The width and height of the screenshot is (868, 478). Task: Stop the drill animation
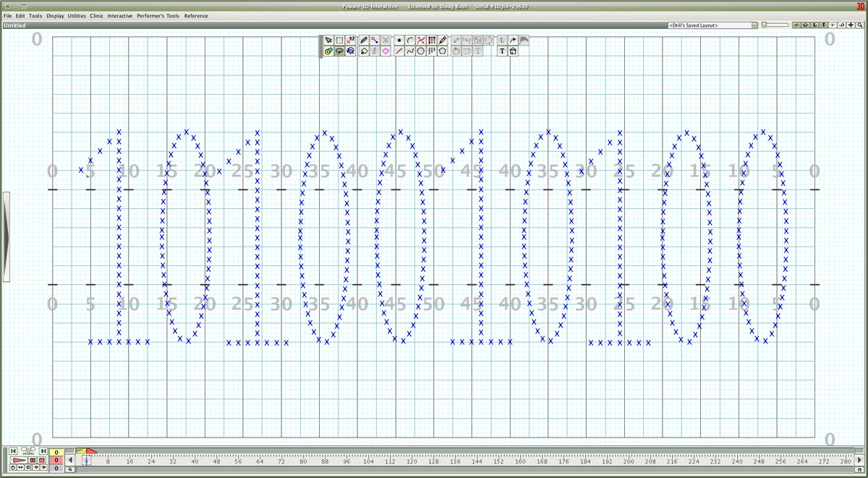(x=41, y=460)
